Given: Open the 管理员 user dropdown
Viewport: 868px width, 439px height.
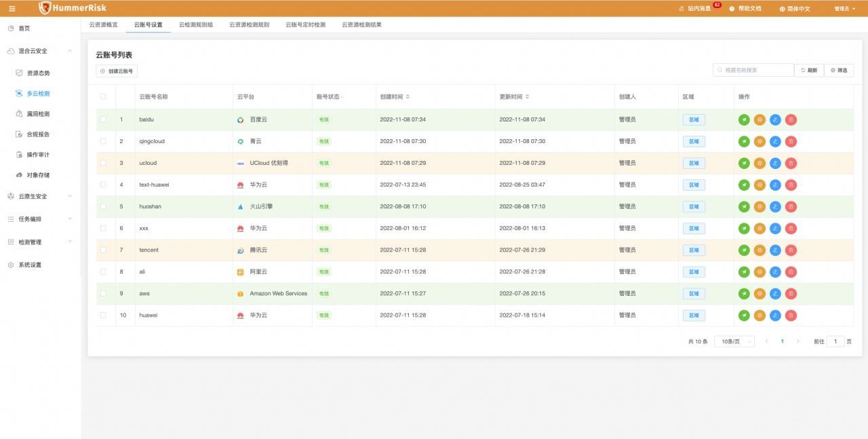Looking at the screenshot, I should point(845,9).
